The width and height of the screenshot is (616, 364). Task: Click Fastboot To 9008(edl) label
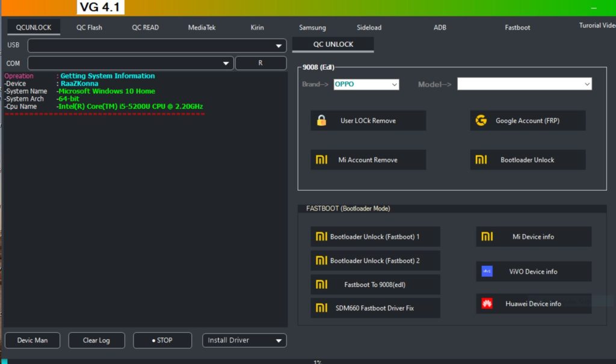pos(375,285)
